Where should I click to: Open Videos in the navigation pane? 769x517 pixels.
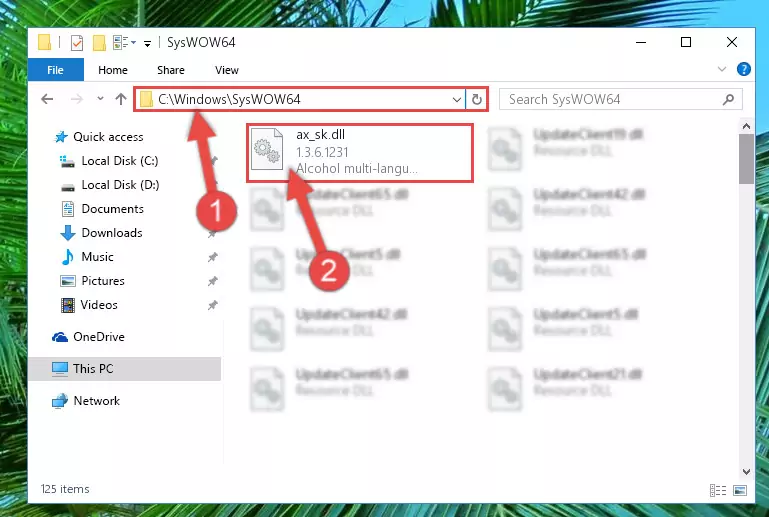pyautogui.click(x=99, y=305)
